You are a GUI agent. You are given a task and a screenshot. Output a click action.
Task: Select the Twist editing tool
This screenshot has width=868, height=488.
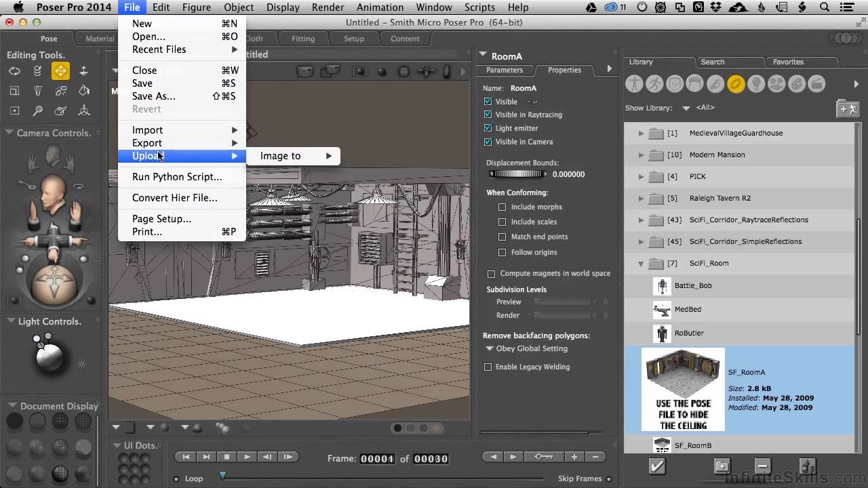37,71
